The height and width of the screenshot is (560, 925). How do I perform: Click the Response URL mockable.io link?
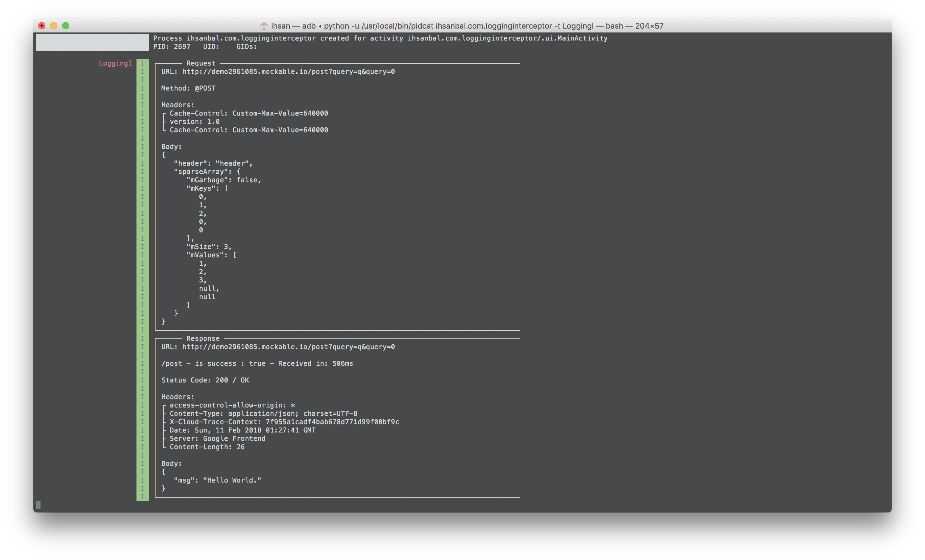click(288, 347)
